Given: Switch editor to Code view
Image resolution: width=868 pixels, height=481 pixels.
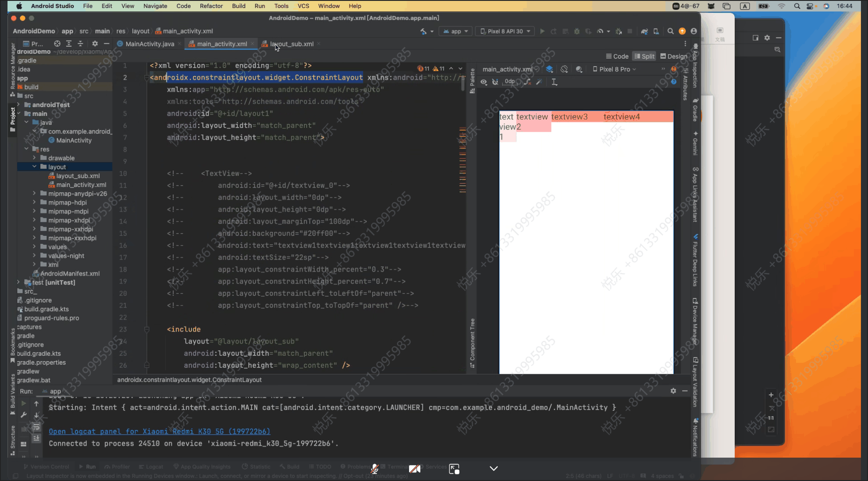Looking at the screenshot, I should [x=617, y=56].
